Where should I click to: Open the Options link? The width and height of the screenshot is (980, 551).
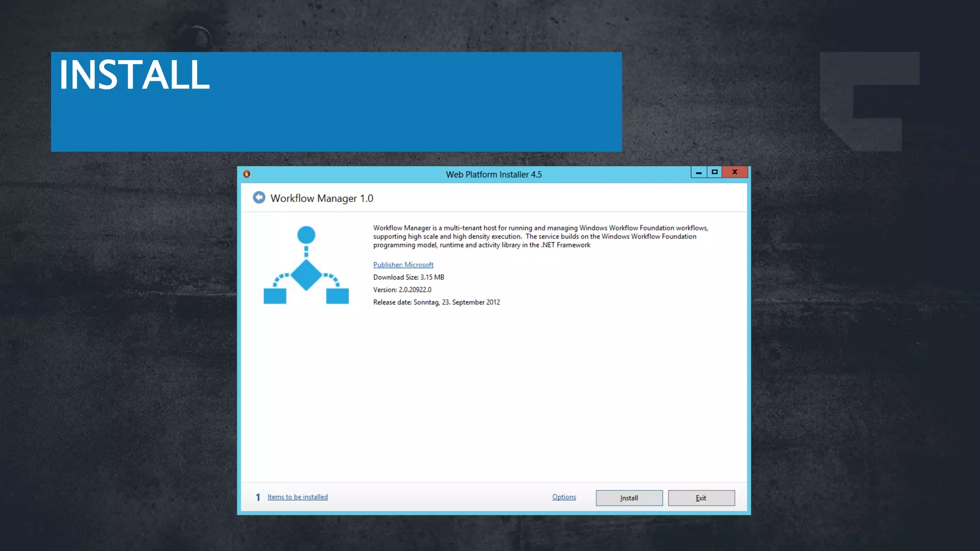pyautogui.click(x=564, y=497)
